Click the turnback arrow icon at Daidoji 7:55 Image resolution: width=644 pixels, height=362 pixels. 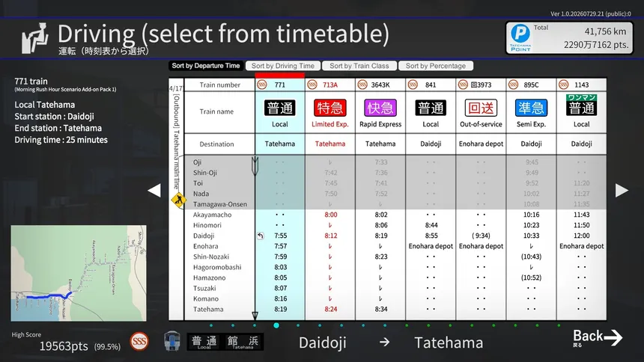pos(261,236)
